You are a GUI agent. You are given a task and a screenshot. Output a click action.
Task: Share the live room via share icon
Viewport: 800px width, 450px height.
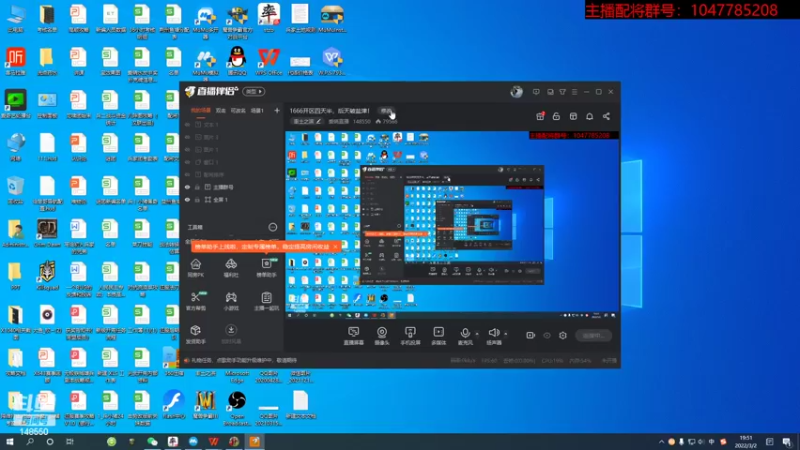pos(606,116)
